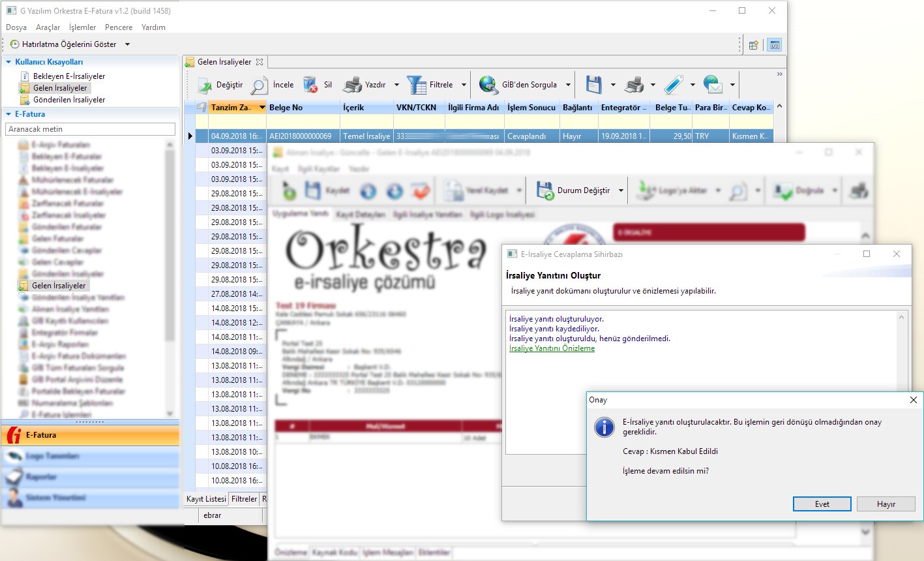Click the Değiştir toolbar icon
The height and width of the screenshot is (561, 924).
[x=205, y=85]
